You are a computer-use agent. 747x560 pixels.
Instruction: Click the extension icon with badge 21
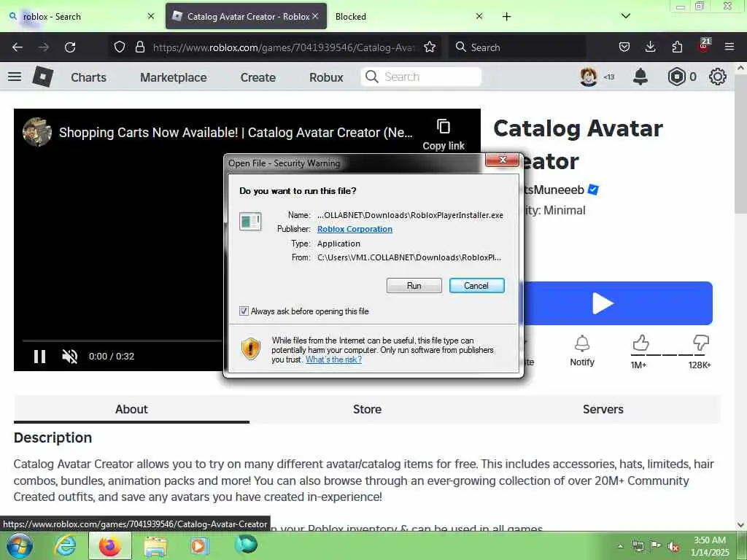(704, 46)
